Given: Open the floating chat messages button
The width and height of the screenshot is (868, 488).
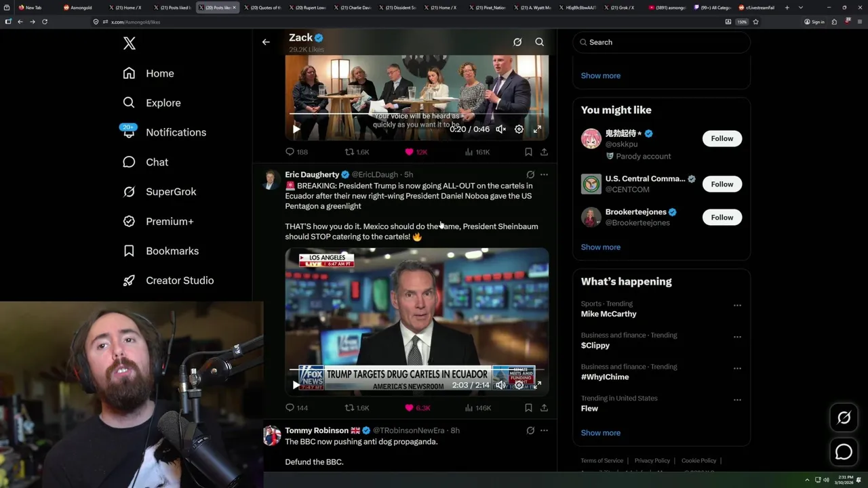Looking at the screenshot, I should [844, 451].
